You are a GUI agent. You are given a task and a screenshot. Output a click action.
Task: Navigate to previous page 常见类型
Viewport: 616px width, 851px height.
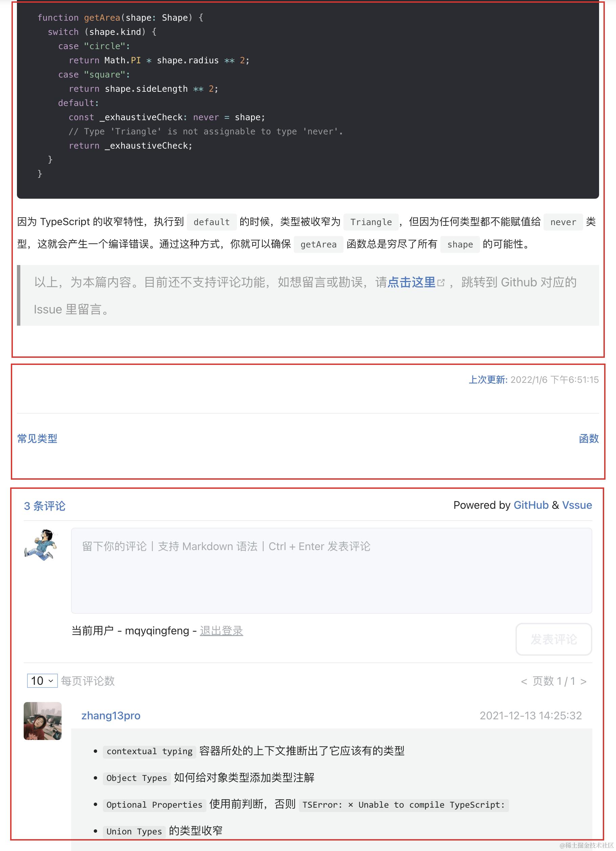tap(37, 438)
